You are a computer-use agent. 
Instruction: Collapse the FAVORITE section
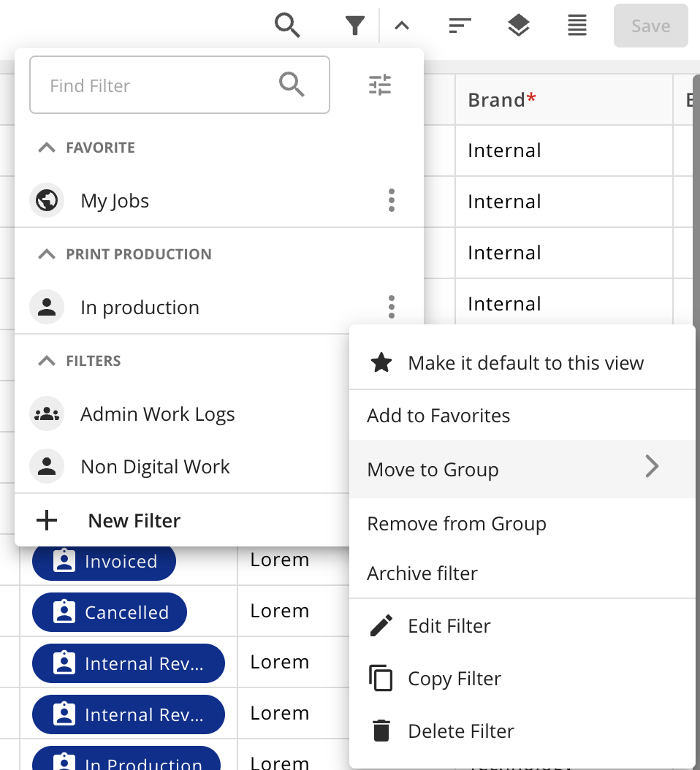(47, 148)
